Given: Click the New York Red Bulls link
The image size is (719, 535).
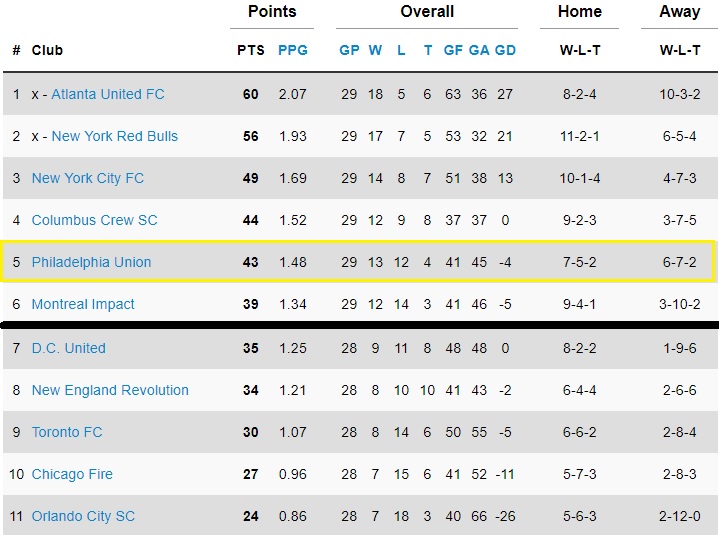Looking at the screenshot, I should click(114, 136).
